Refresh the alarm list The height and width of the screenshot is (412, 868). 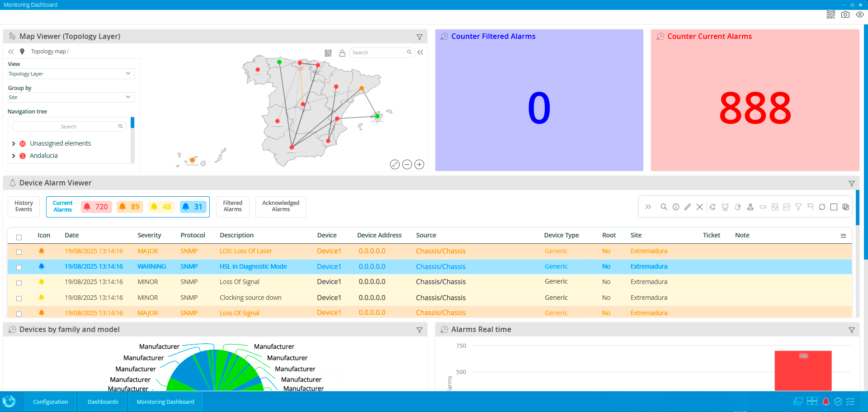coord(822,207)
